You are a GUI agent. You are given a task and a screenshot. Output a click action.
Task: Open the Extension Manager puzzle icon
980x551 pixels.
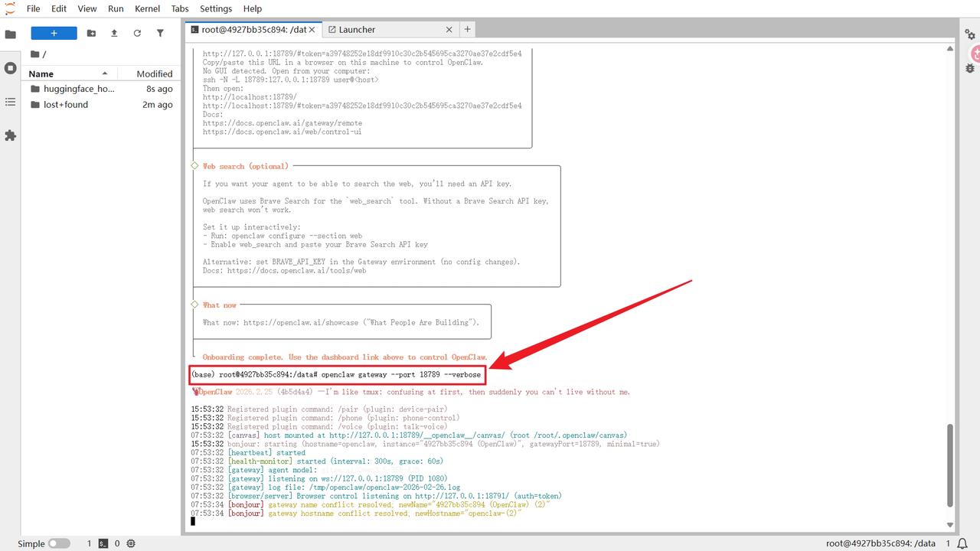(x=11, y=135)
